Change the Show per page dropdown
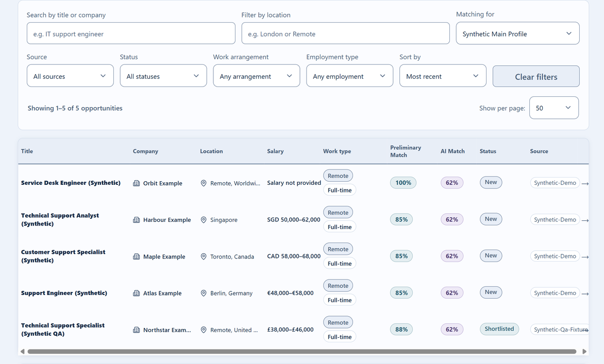The height and width of the screenshot is (364, 604). [554, 108]
